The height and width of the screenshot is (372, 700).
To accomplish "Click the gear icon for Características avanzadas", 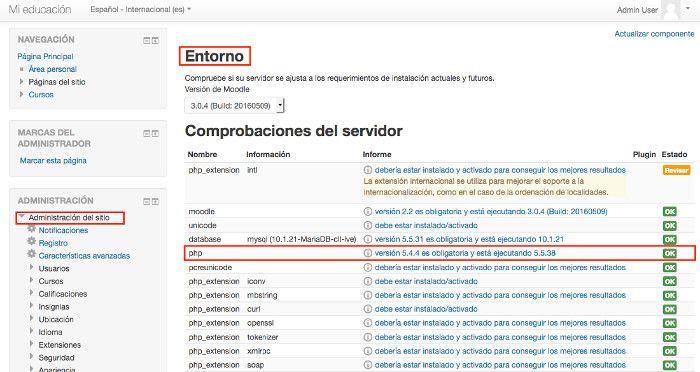I will coord(31,254).
